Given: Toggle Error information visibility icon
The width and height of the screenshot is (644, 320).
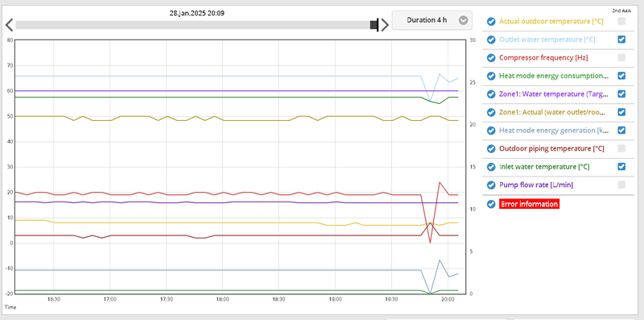Looking at the screenshot, I should point(491,204).
